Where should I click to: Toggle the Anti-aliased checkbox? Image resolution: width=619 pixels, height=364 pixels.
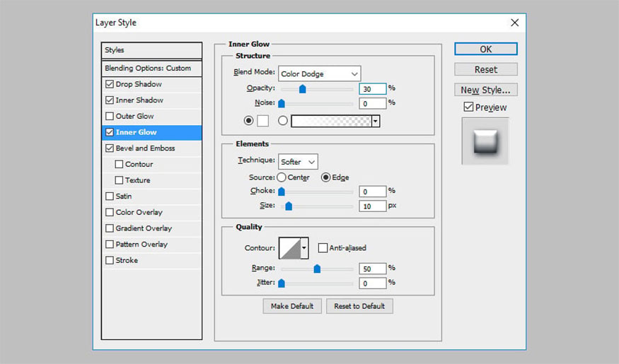click(x=323, y=248)
